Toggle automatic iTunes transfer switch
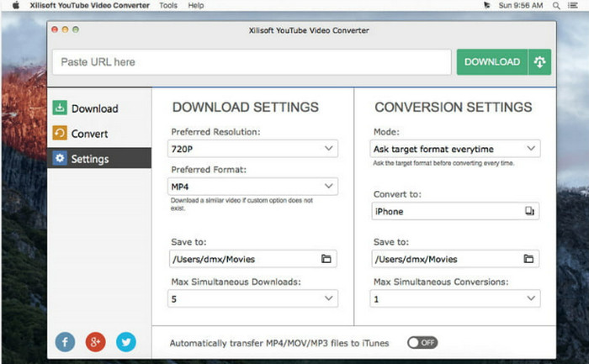This screenshot has height=364, width=589. coord(422,342)
